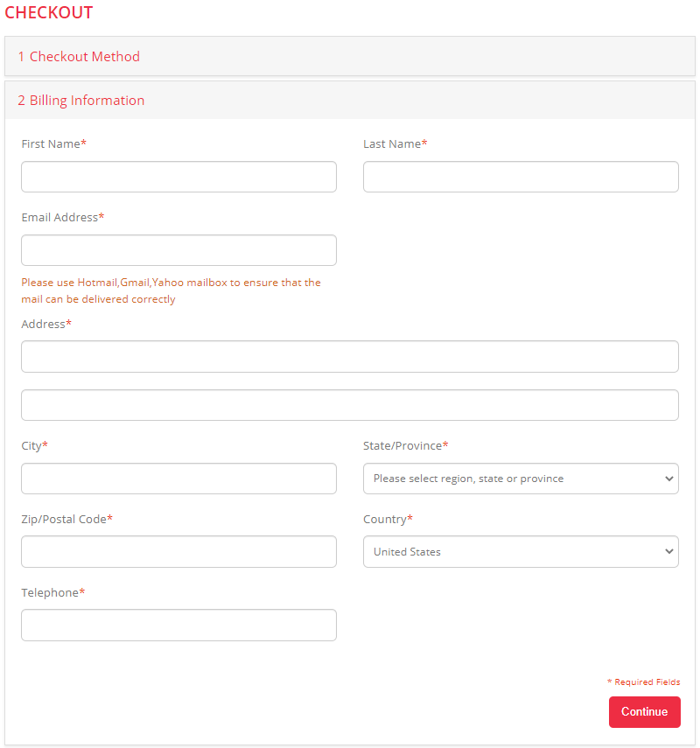Viewport: 700px width, 748px height.
Task: Click into the Email Address field
Action: tap(178, 250)
